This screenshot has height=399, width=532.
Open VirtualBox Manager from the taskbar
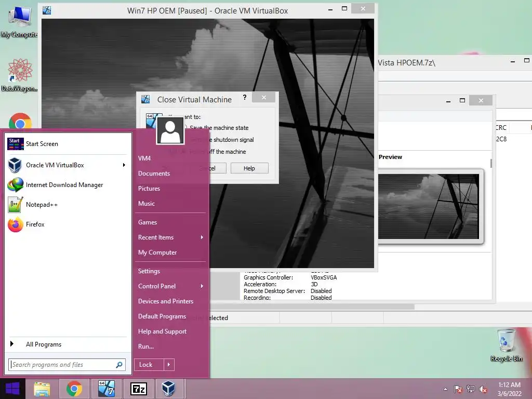tap(169, 389)
